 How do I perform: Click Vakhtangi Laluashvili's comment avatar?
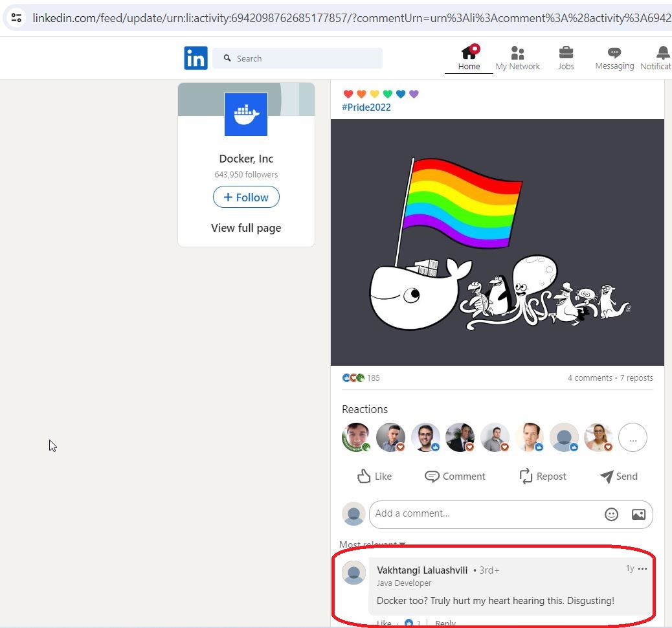tap(353, 573)
